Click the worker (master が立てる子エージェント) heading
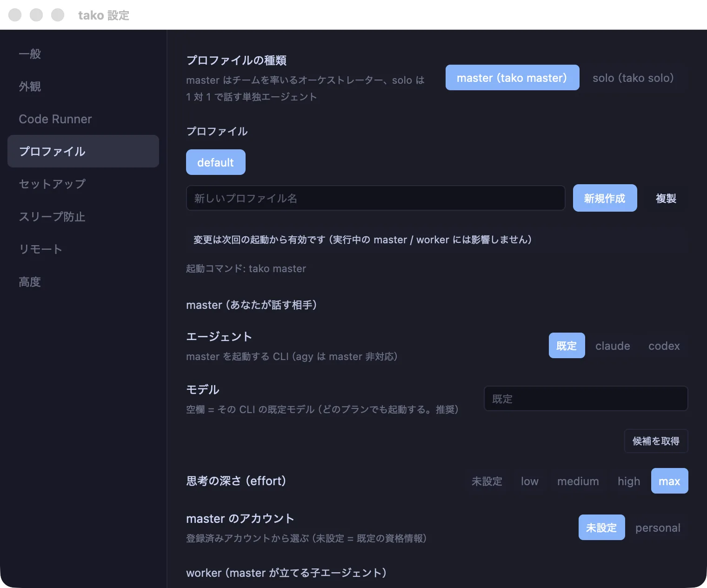Viewport: 707px width, 588px height. (286, 573)
